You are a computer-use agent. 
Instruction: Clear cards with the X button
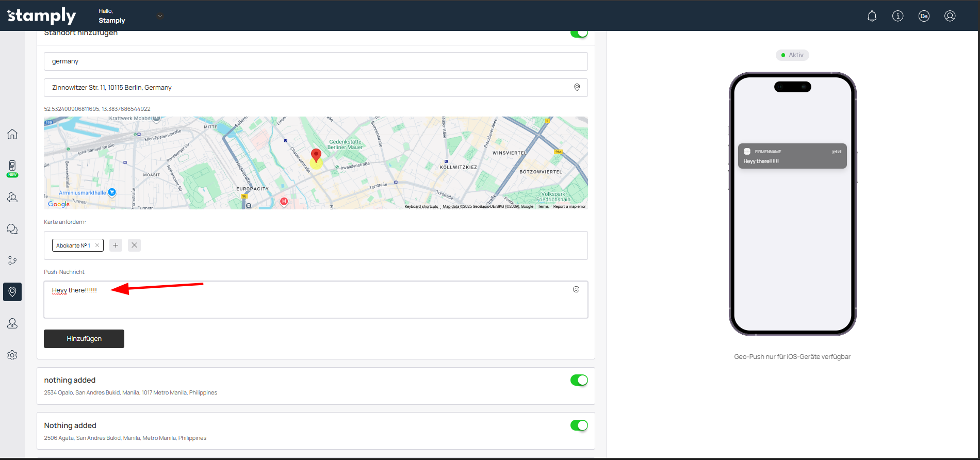point(134,245)
